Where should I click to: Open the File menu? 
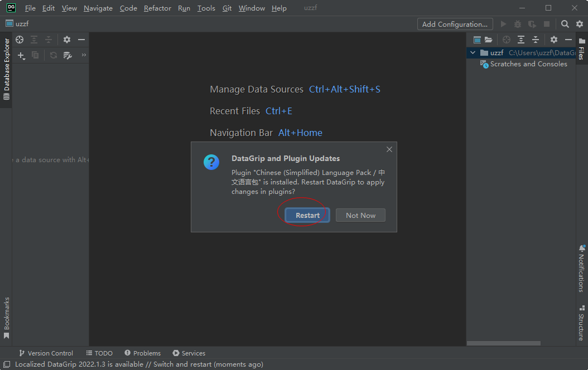(x=30, y=8)
